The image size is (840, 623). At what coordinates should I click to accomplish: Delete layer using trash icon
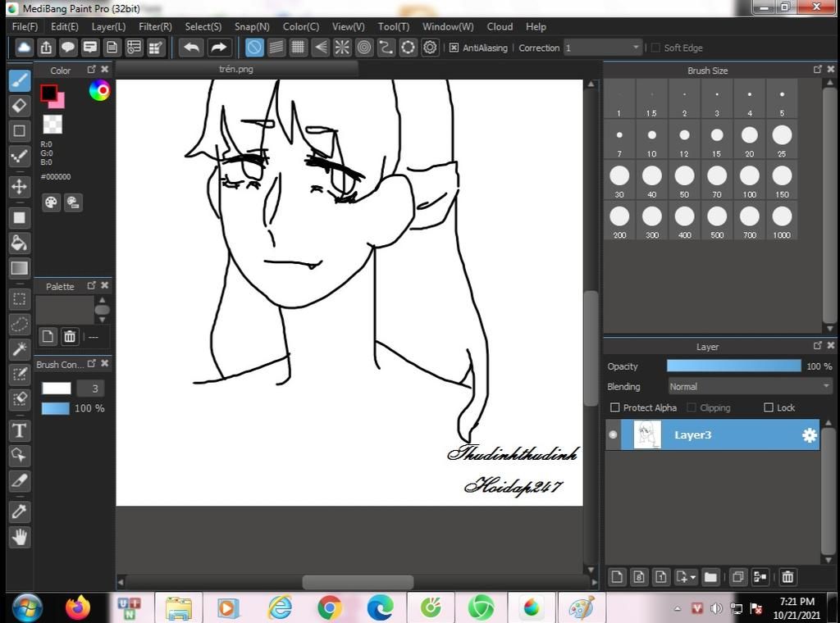(787, 577)
